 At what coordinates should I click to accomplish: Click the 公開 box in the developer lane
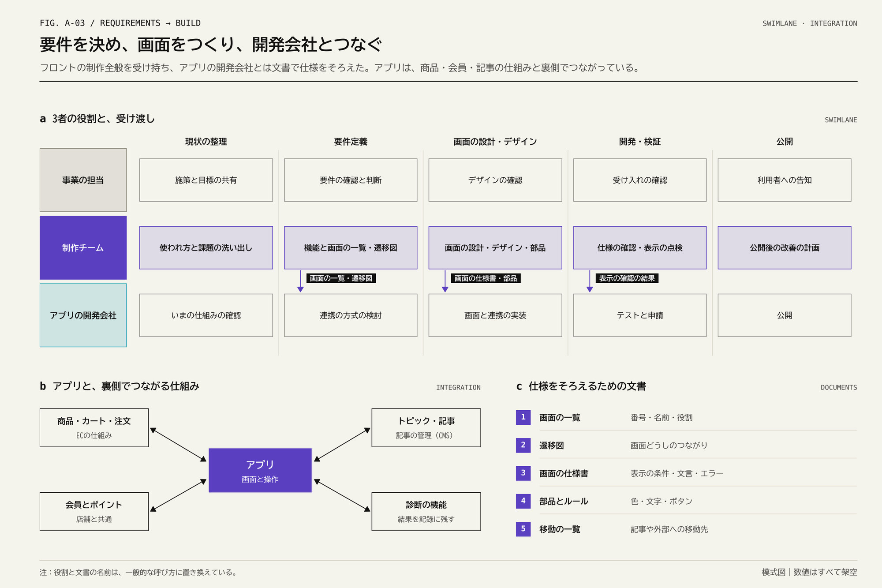[785, 315]
